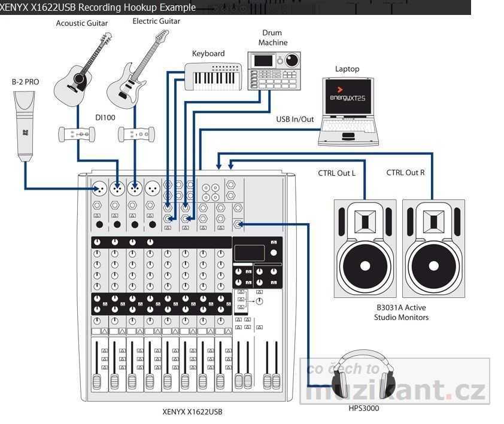
Task: Click the laptop's keyboard area
Action: (x=348, y=127)
